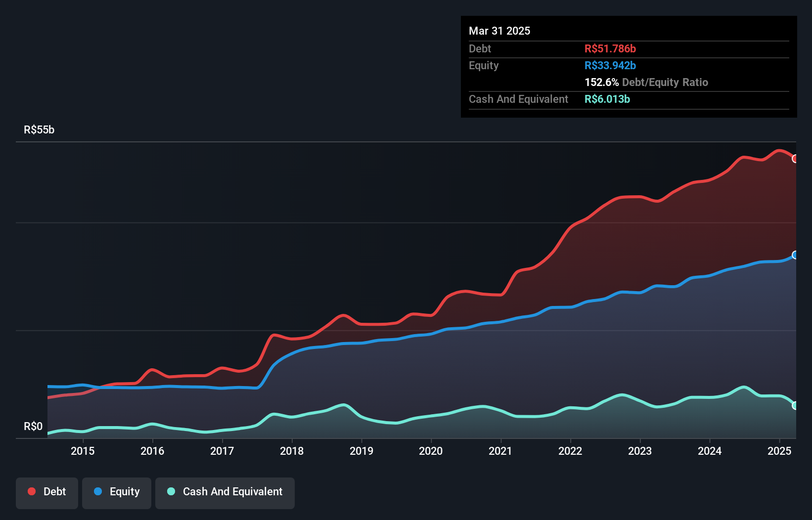Click the red Debt legend dot
The width and height of the screenshot is (812, 520).
32,491
